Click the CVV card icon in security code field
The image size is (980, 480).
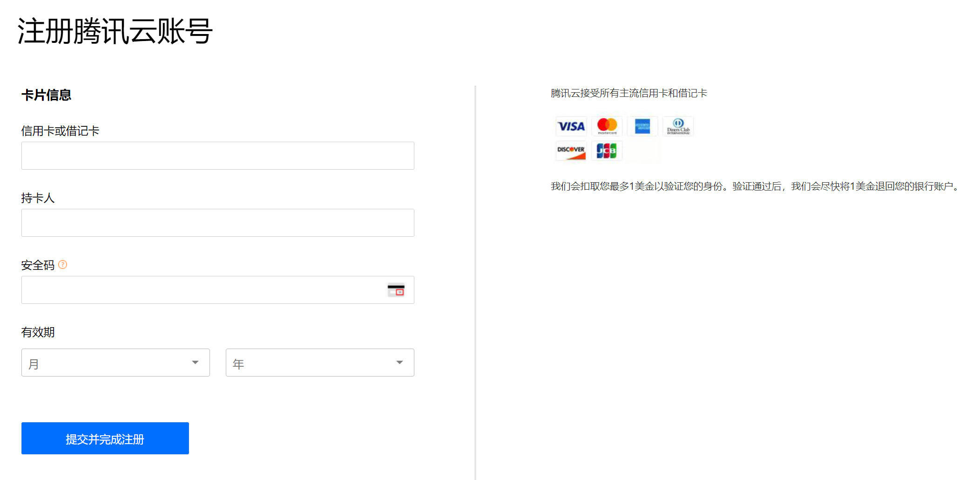pyautogui.click(x=396, y=290)
